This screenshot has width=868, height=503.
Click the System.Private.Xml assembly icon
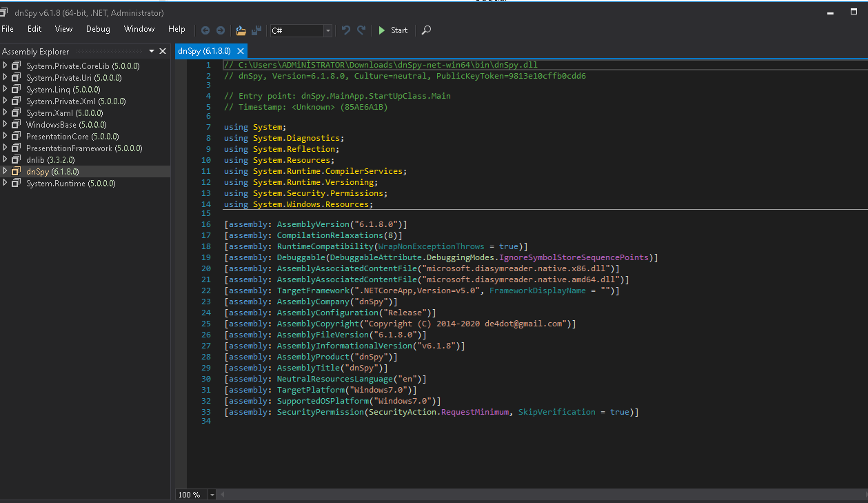pos(17,101)
